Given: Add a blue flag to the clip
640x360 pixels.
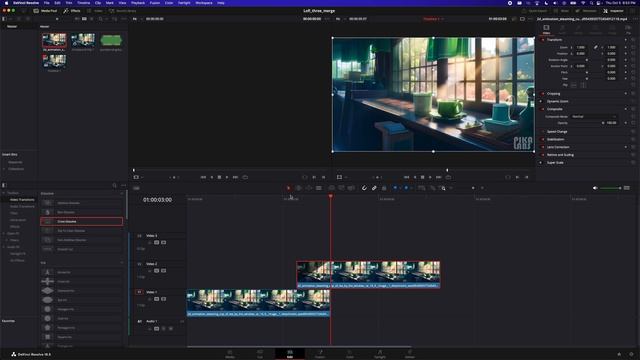Looking at the screenshot, I should pyautogui.click(x=395, y=188).
